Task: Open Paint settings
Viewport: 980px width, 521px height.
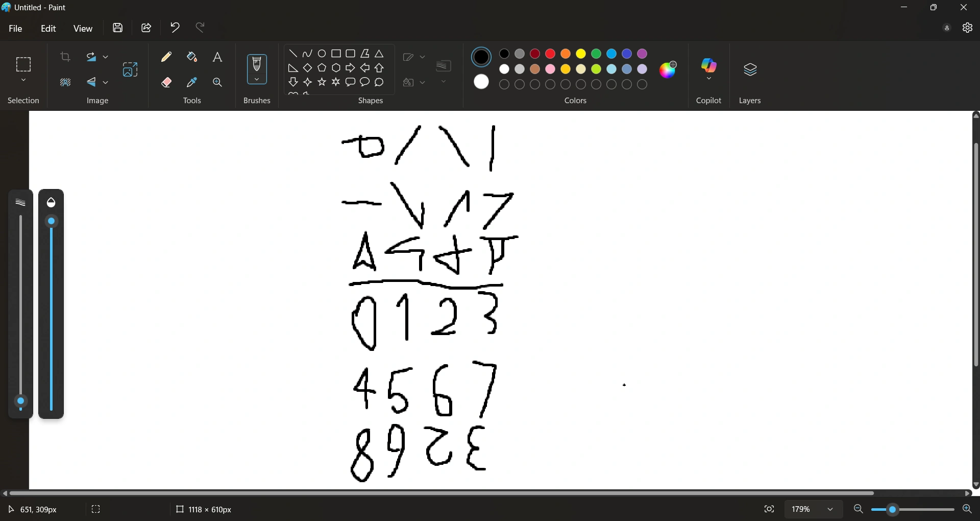Action: [x=968, y=28]
